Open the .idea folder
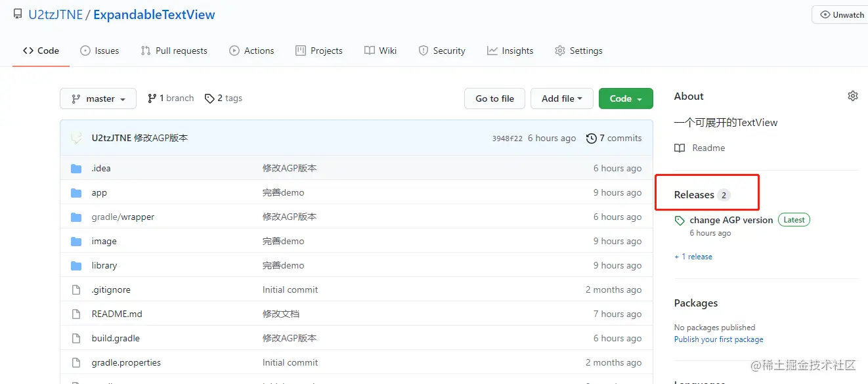The image size is (868, 384). pos(101,168)
